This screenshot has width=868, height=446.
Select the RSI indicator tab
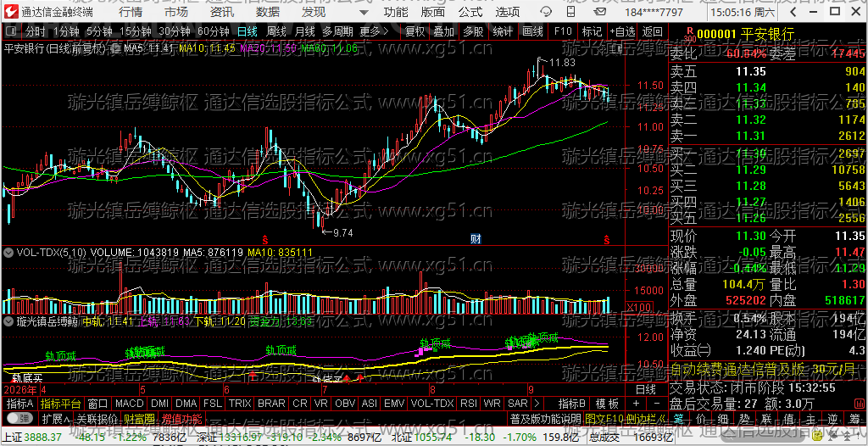click(x=469, y=404)
